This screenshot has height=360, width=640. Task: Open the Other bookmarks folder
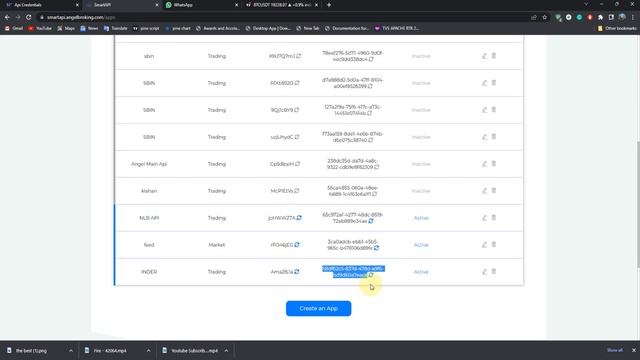617,28
